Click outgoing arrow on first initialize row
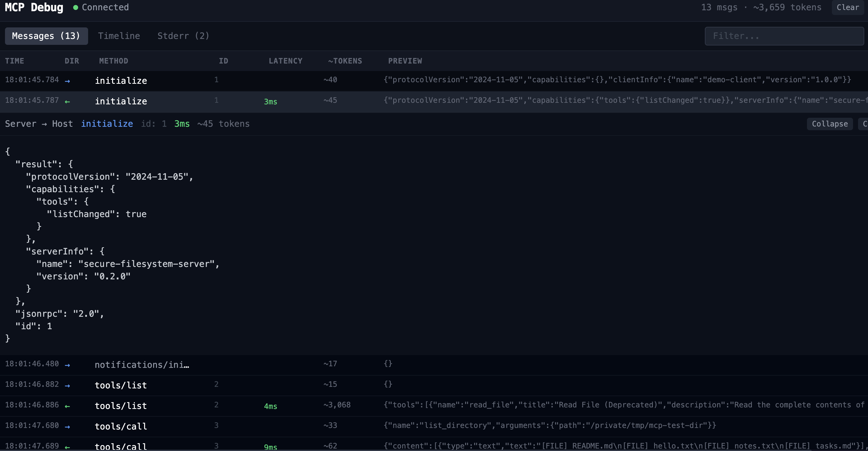 (x=67, y=81)
